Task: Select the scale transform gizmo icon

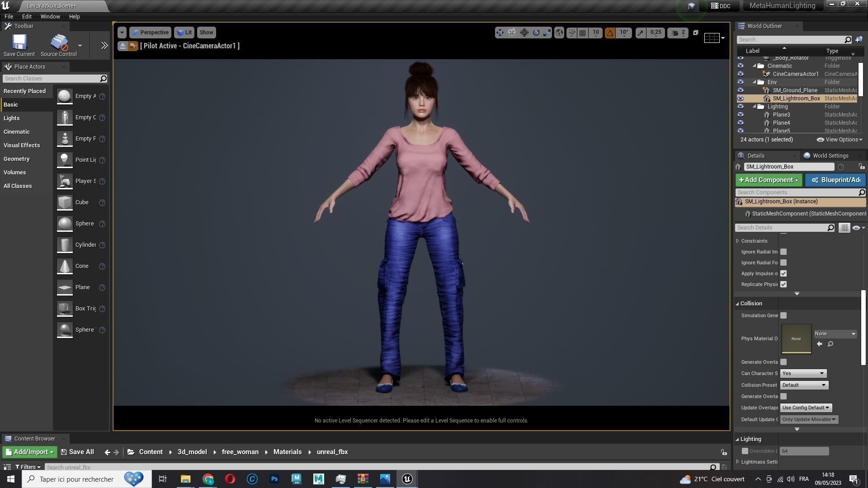Action: click(547, 33)
